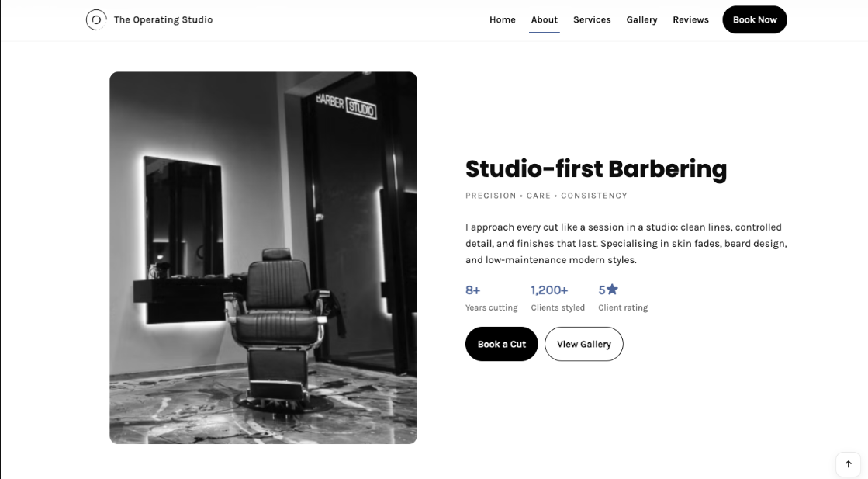
Task: Go to the Services section
Action: pyautogui.click(x=592, y=19)
